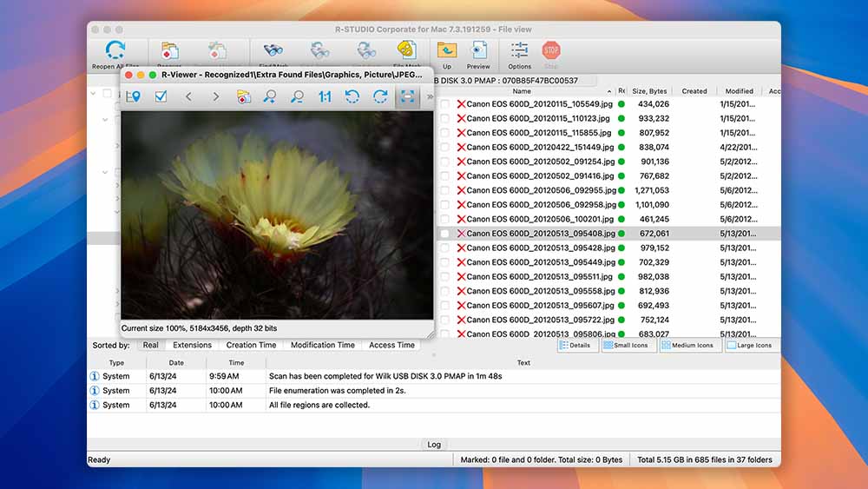Expand R-Viewer toolbar overflow chevron
Screen dimensions: 868x489
tap(430, 96)
